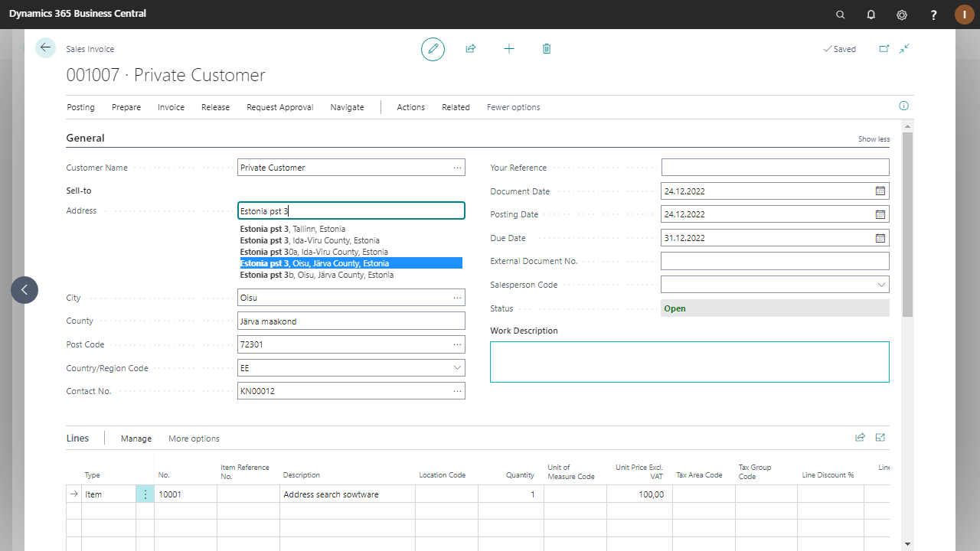The image size is (980, 551).
Task: Open the settings gear icon
Action: pyautogui.click(x=902, y=15)
